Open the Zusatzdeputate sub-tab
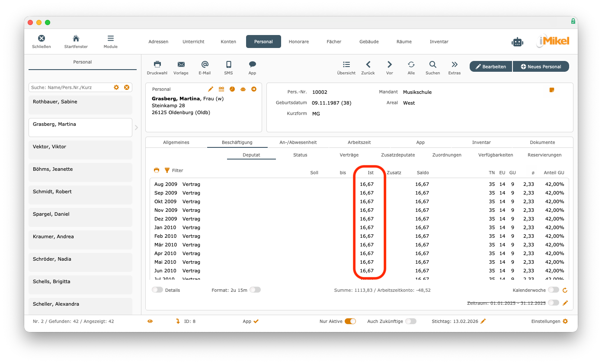The image size is (602, 364). point(397,155)
